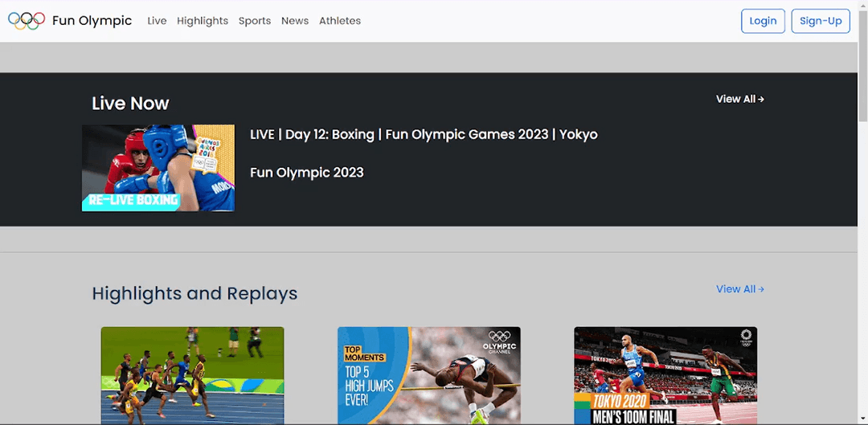Click the 'Fun Olympic 2023' text

[x=307, y=172]
